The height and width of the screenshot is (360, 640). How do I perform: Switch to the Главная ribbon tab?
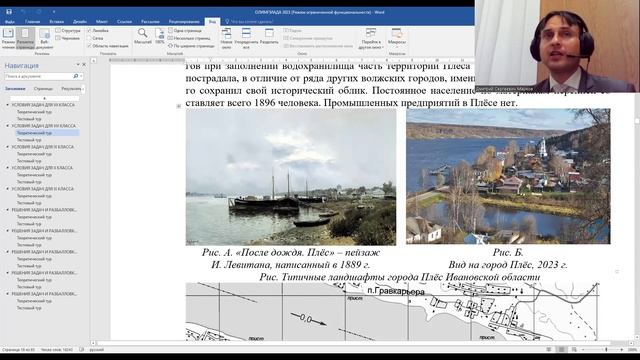click(33, 22)
